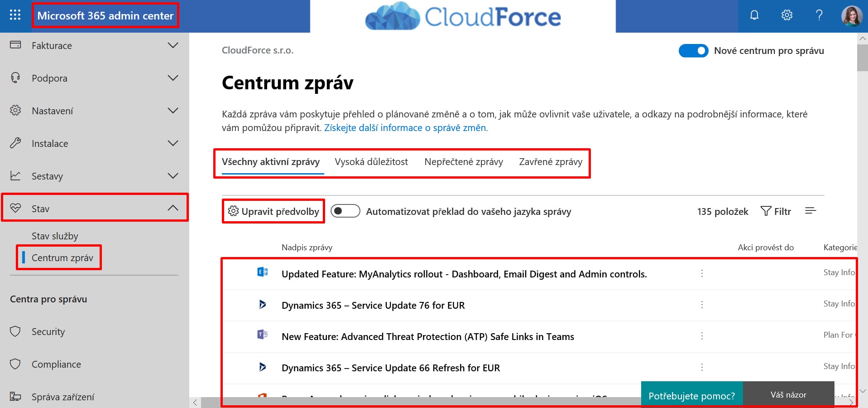Open Stav služby in sidebar

point(55,236)
